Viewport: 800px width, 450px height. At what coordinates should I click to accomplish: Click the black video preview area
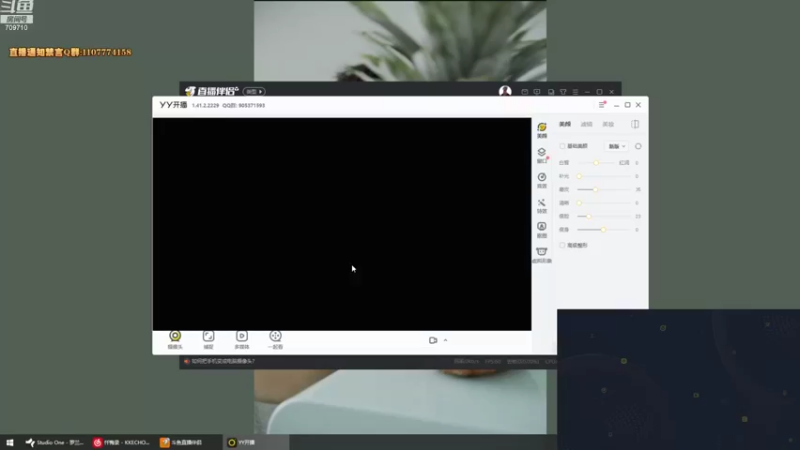tap(342, 224)
